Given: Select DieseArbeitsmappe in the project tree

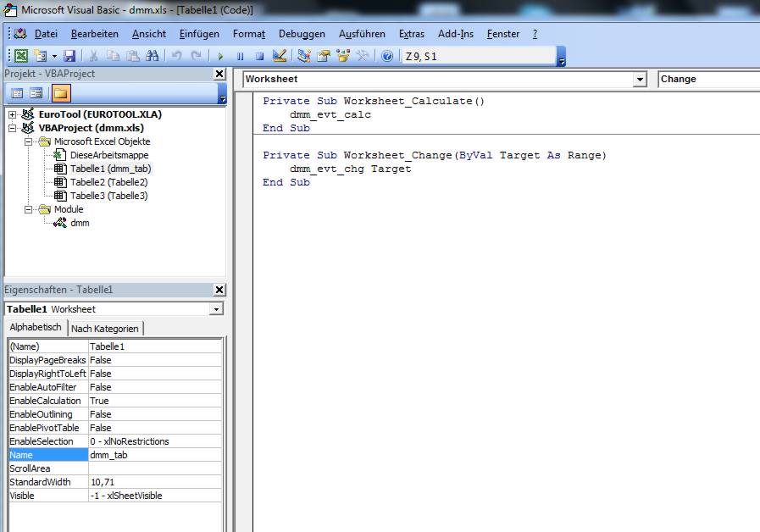Looking at the screenshot, I should click(x=109, y=155).
